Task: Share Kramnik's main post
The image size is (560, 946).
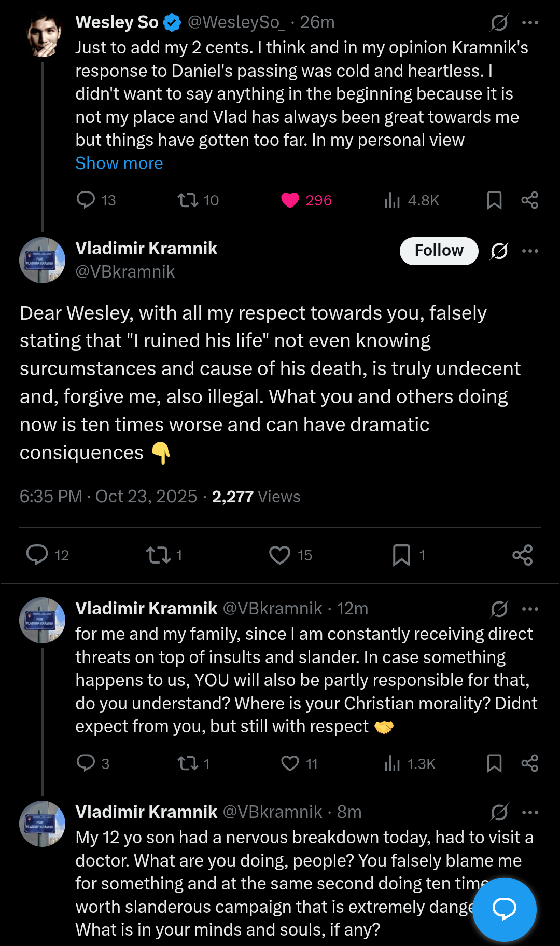Action: 522,555
